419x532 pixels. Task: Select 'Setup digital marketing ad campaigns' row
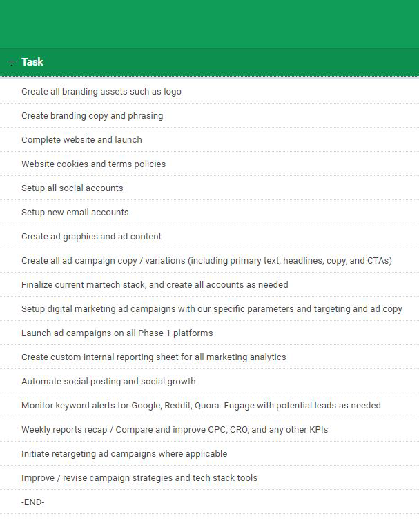click(211, 308)
